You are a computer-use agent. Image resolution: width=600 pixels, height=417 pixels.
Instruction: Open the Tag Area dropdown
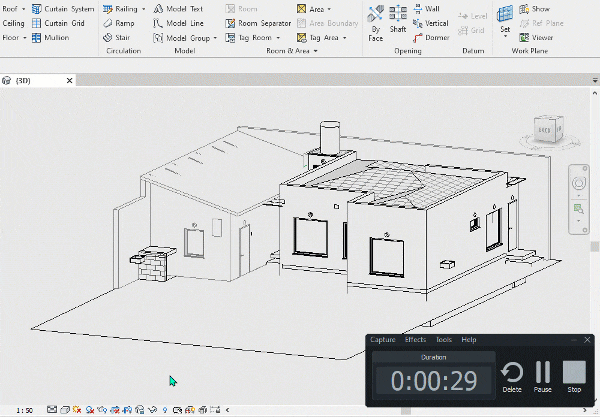(345, 38)
